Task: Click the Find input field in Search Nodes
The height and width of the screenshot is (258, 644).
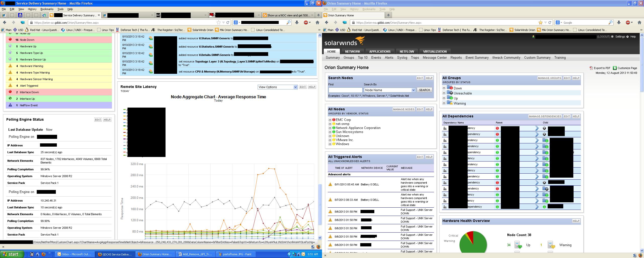Action: 345,90
